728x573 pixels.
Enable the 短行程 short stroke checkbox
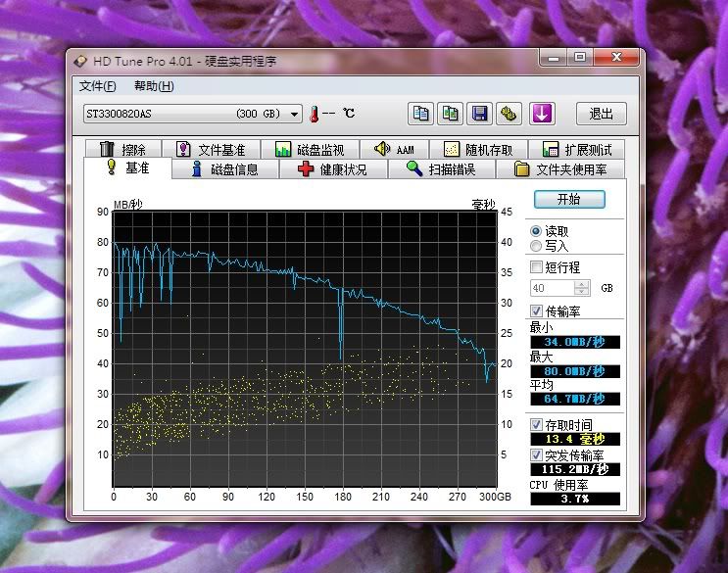coord(536,266)
